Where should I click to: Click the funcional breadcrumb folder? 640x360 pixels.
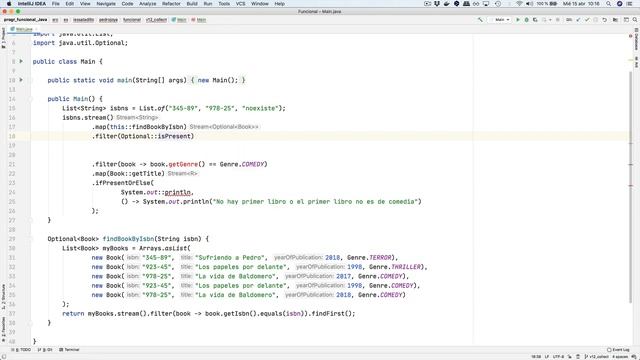pos(132,20)
